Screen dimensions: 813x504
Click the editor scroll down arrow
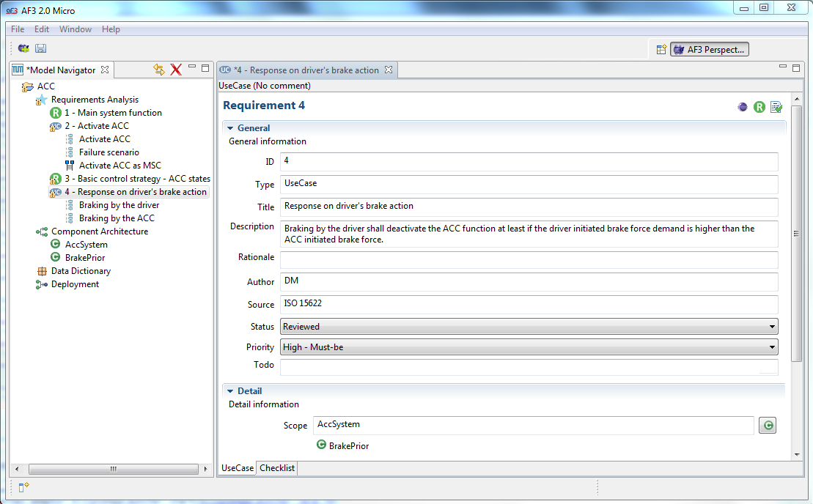click(796, 455)
